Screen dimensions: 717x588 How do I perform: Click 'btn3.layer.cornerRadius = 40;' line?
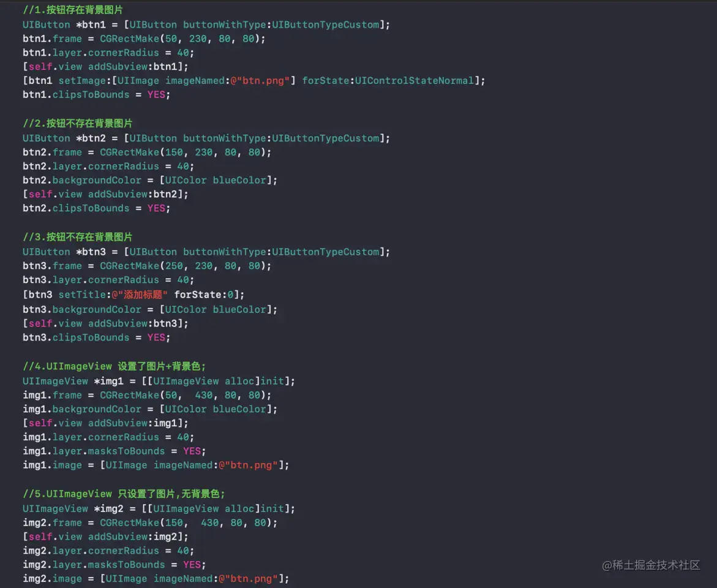pyautogui.click(x=108, y=279)
